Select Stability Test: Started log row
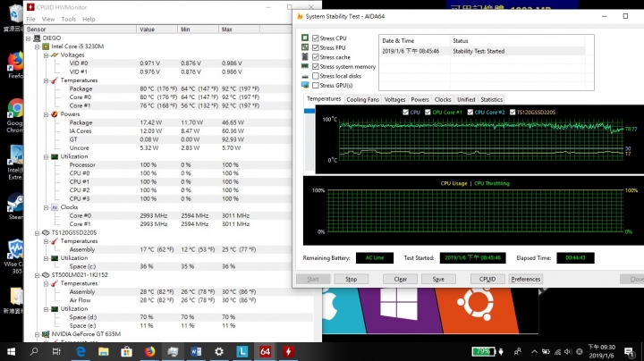This screenshot has height=361, width=644. click(483, 51)
